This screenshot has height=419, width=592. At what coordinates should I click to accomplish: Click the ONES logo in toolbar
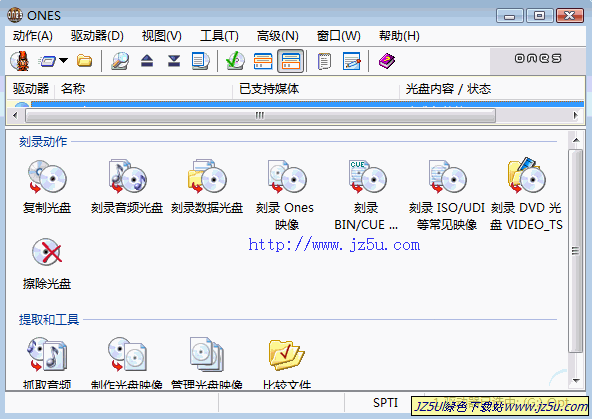click(x=538, y=59)
